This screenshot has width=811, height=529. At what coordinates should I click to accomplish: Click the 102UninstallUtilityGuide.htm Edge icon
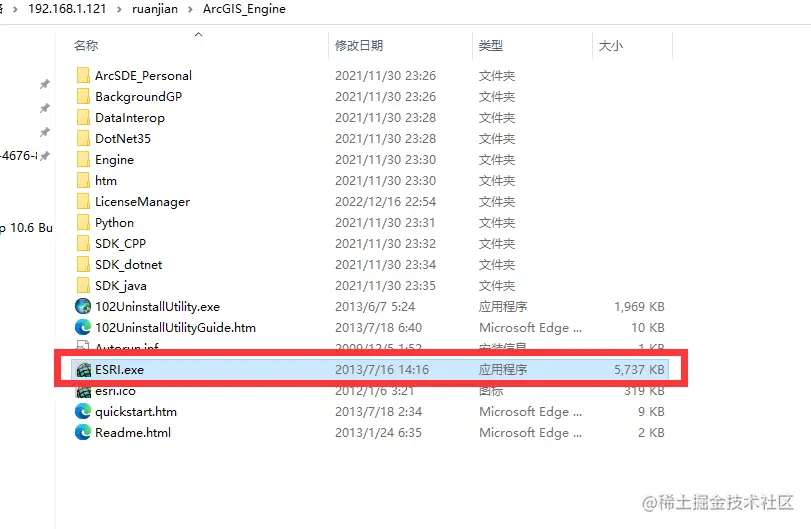click(x=83, y=327)
